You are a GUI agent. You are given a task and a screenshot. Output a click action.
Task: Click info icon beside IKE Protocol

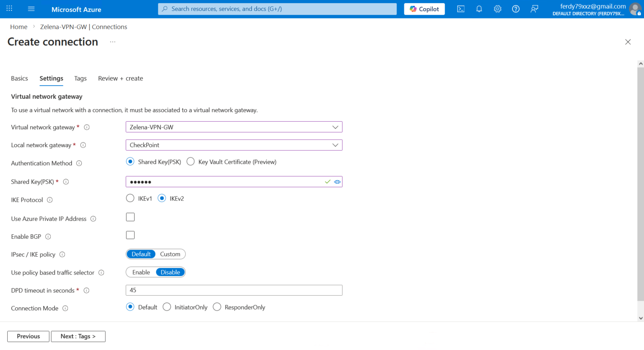(50, 200)
